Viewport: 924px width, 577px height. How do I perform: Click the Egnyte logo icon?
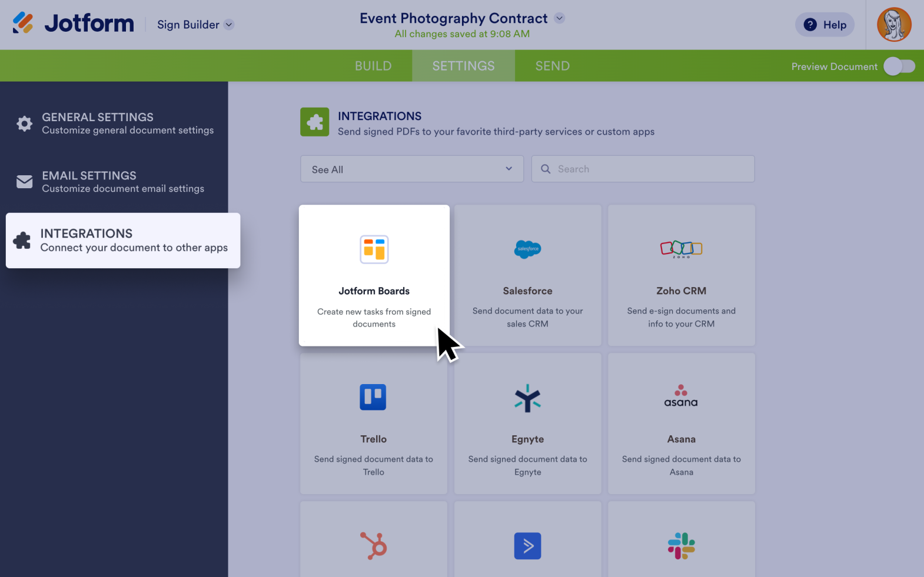click(528, 398)
